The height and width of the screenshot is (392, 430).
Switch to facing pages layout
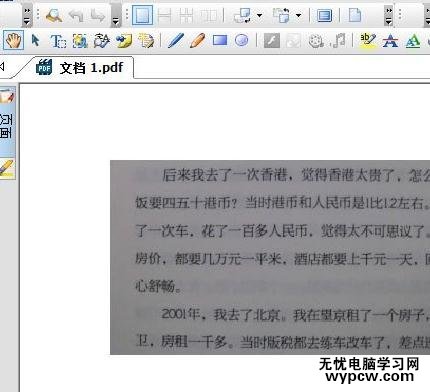tap(209, 15)
